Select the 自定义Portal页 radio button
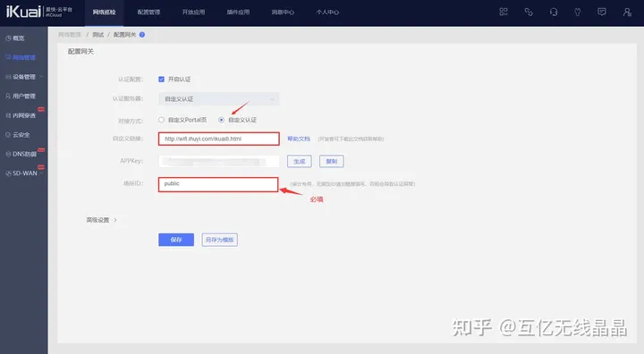The width and height of the screenshot is (644, 354). (x=161, y=120)
